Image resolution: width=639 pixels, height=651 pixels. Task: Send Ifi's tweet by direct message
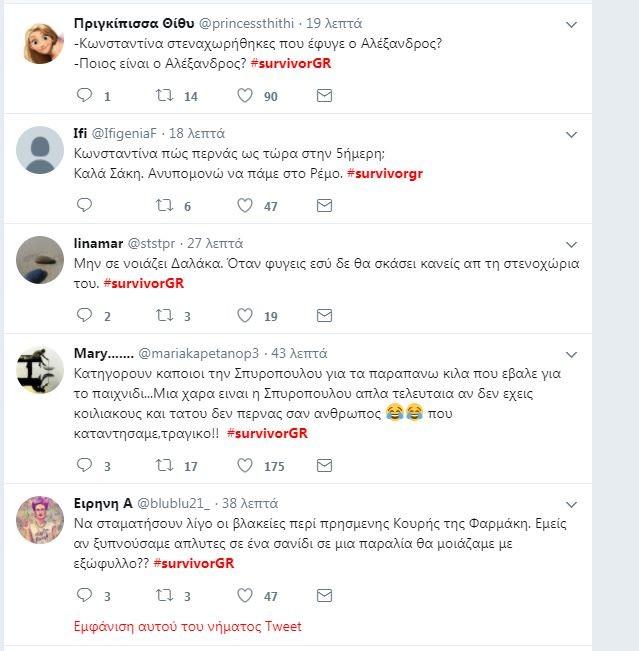[324, 205]
